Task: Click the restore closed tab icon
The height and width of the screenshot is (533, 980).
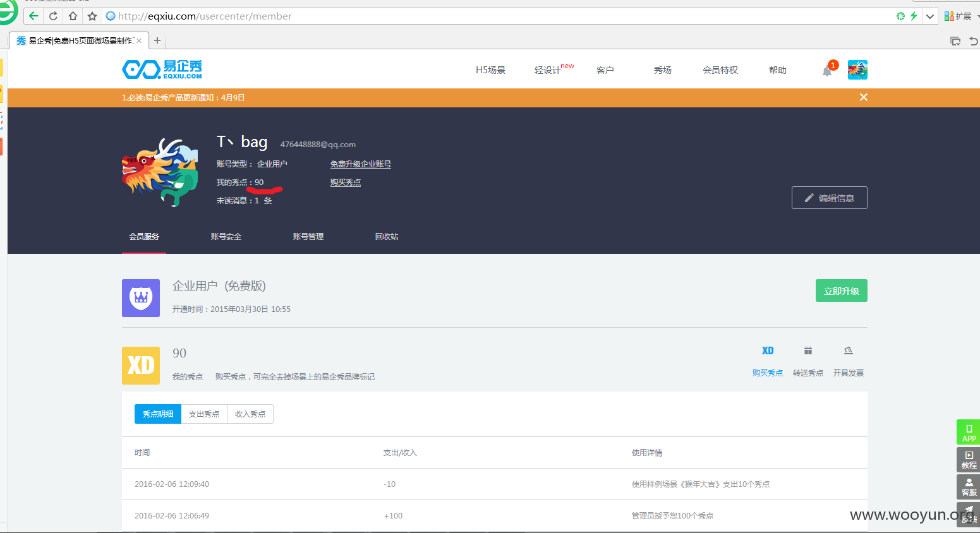Action: [974, 41]
